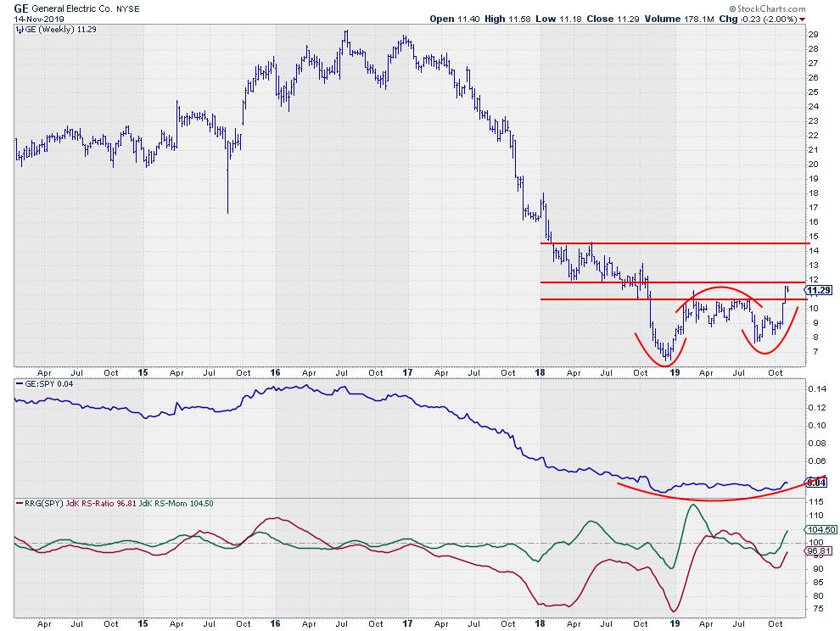This screenshot has height=631, width=840.
Task: Click the Volume 178.1M value
Action: tap(680, 19)
